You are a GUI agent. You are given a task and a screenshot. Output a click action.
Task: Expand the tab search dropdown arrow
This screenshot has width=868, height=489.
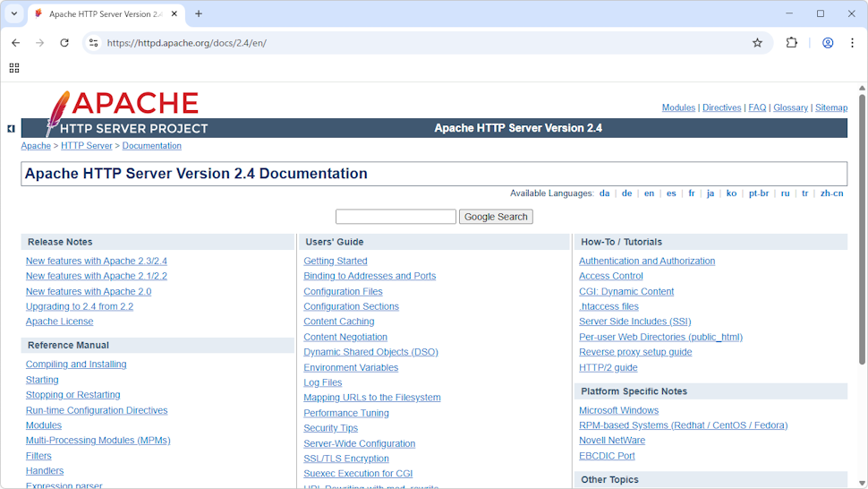point(14,13)
